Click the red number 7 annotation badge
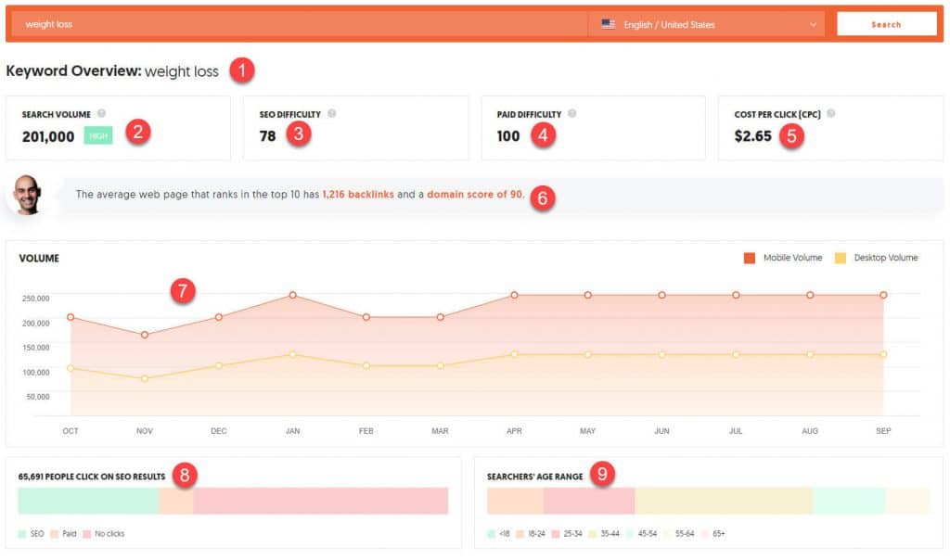The width and height of the screenshot is (950, 560). click(183, 291)
